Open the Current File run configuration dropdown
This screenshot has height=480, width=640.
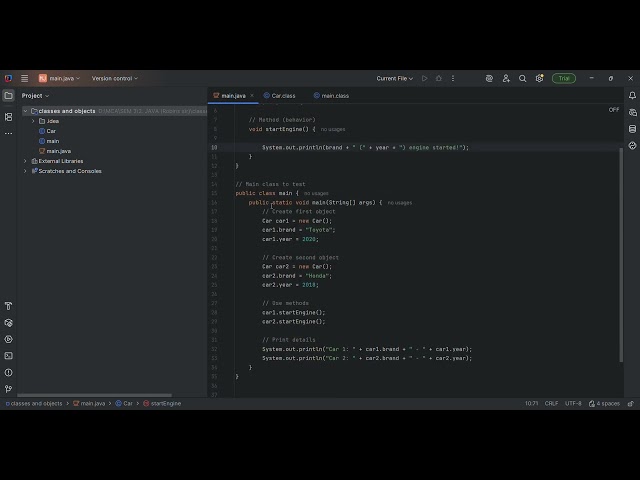point(394,78)
